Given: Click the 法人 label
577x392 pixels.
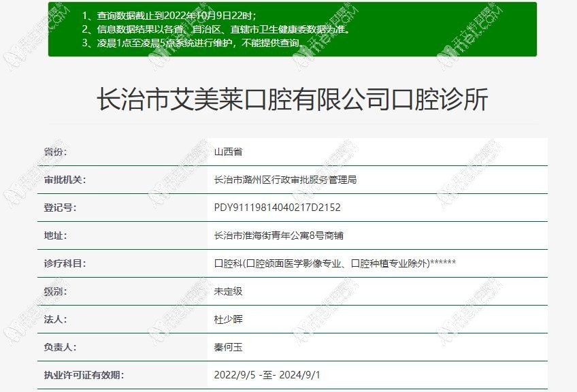Looking at the screenshot, I should point(56,319).
